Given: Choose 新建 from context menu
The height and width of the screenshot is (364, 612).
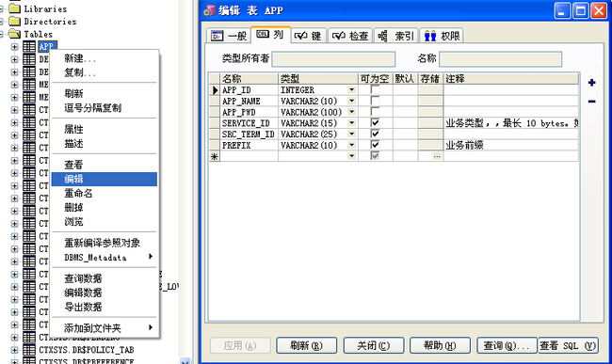Looking at the screenshot, I should pos(105,58).
